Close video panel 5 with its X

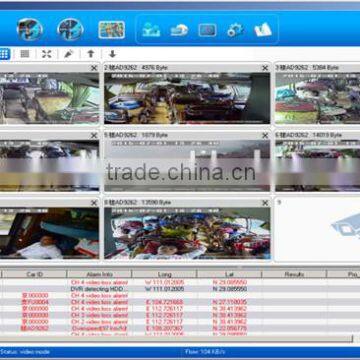click(265, 136)
